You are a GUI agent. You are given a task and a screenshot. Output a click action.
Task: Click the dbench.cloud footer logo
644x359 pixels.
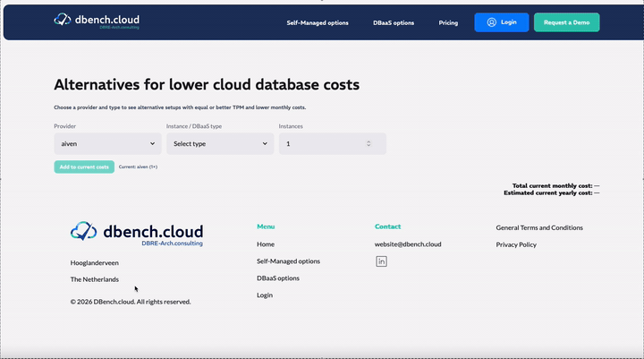137,233
